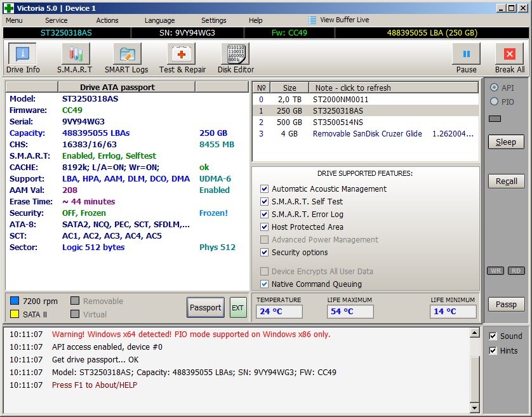The image size is (532, 417).
Task: Select Removable SanDisk Cruzer Glide row
Action: point(366,134)
